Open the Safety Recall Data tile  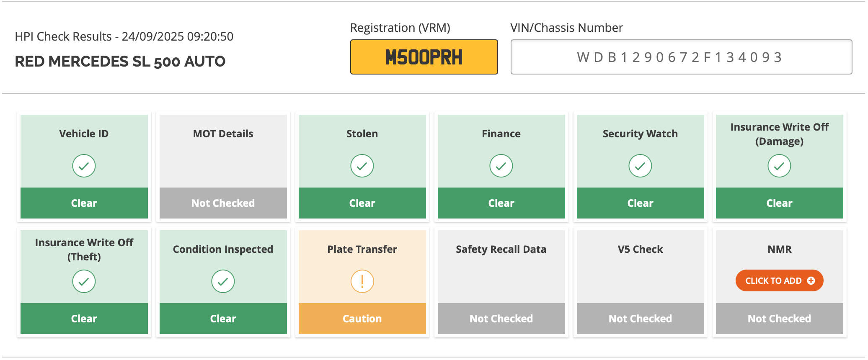click(x=501, y=282)
